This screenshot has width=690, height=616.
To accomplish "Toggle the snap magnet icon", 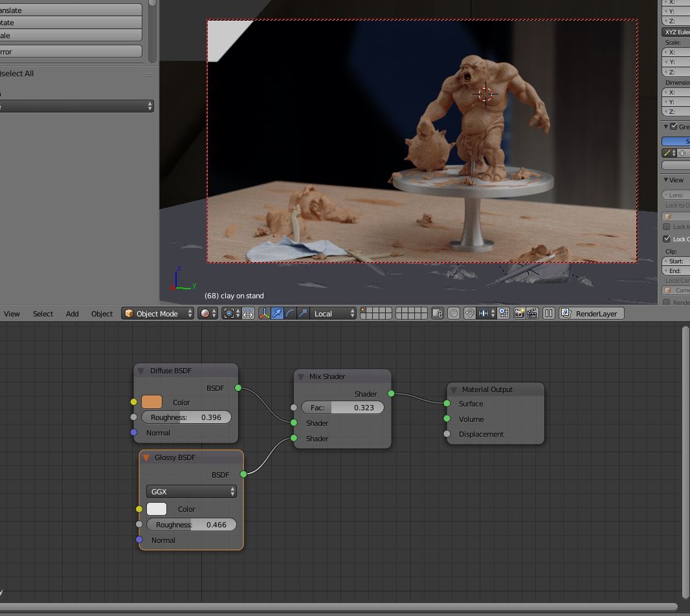I will click(469, 313).
